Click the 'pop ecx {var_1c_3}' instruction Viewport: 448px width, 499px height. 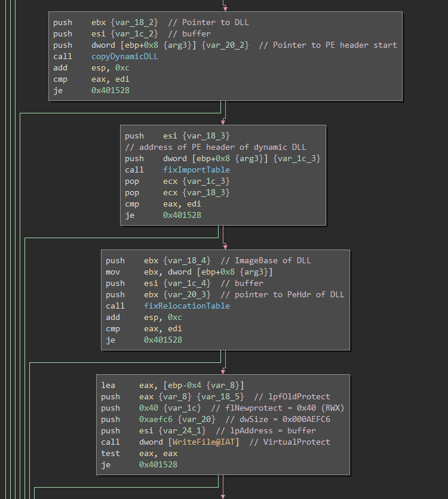177,181
